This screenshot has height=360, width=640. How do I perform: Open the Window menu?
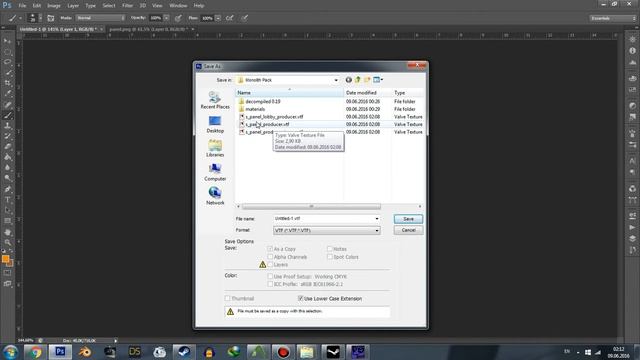(178, 6)
